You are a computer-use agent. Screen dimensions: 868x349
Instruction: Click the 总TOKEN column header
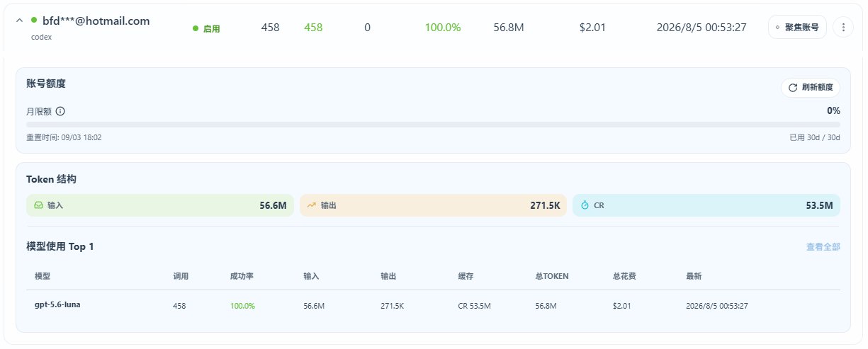(552, 276)
